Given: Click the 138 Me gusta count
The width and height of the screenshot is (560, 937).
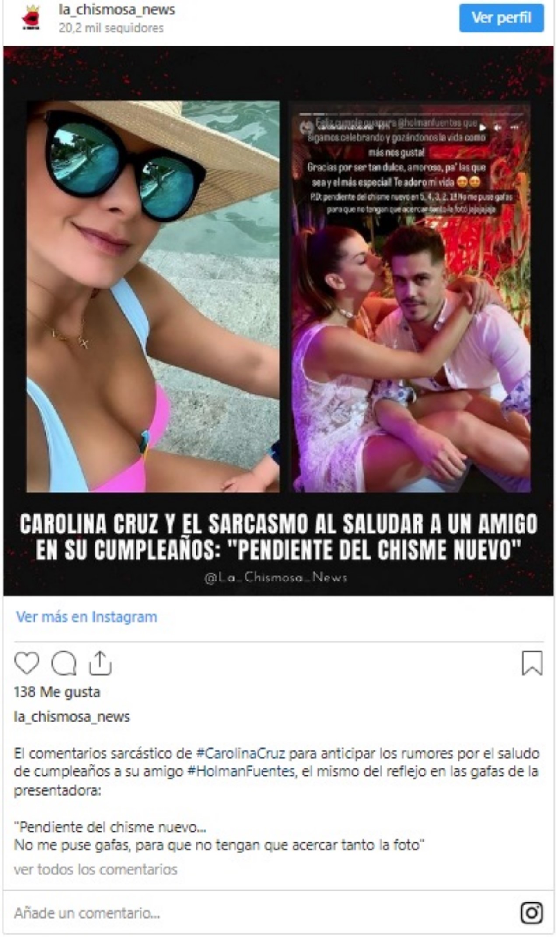Looking at the screenshot, I should (x=57, y=692).
